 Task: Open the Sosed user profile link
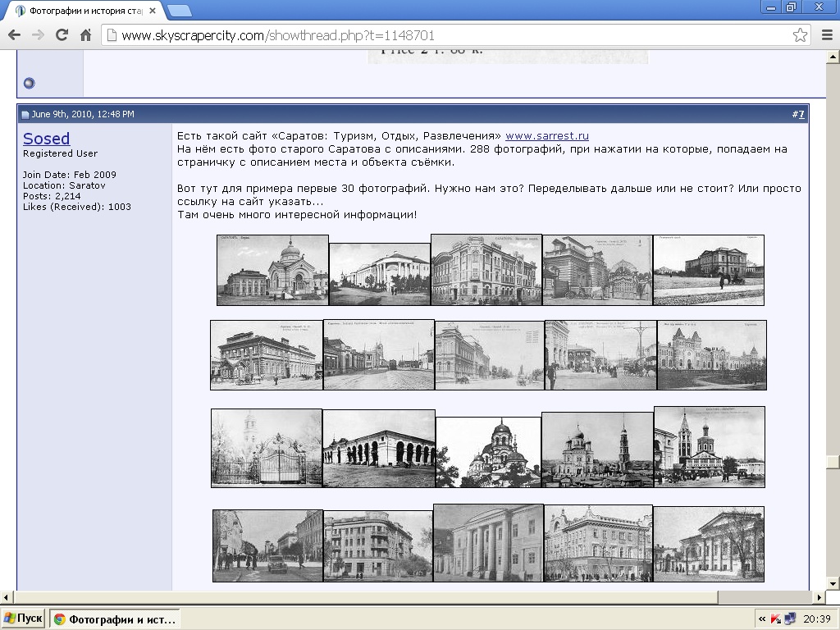(x=46, y=139)
